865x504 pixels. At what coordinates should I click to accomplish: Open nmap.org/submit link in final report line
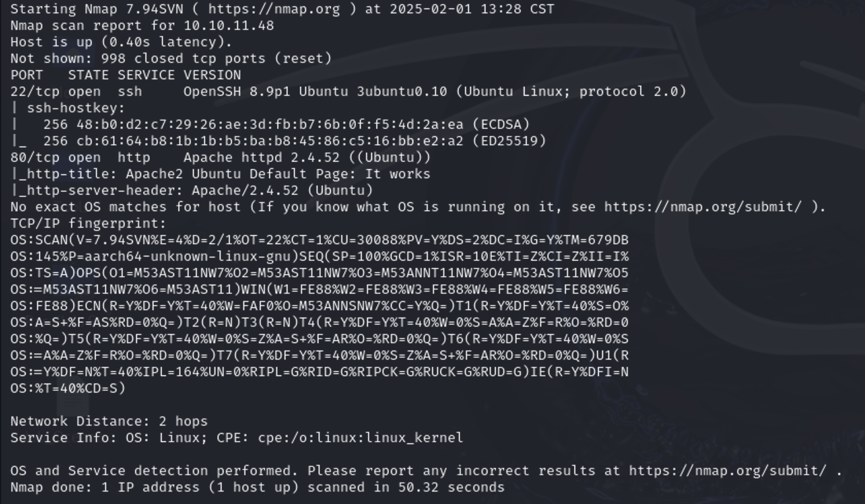(727, 471)
